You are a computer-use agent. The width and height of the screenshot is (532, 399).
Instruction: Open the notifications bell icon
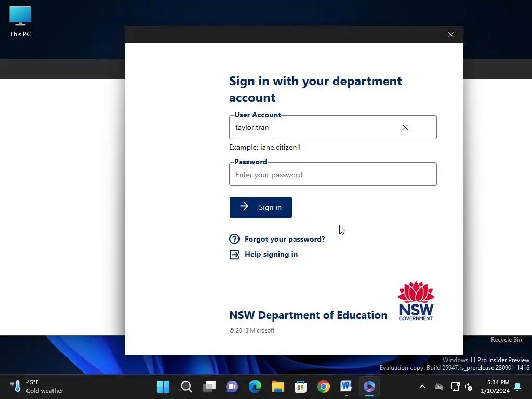pos(518,387)
